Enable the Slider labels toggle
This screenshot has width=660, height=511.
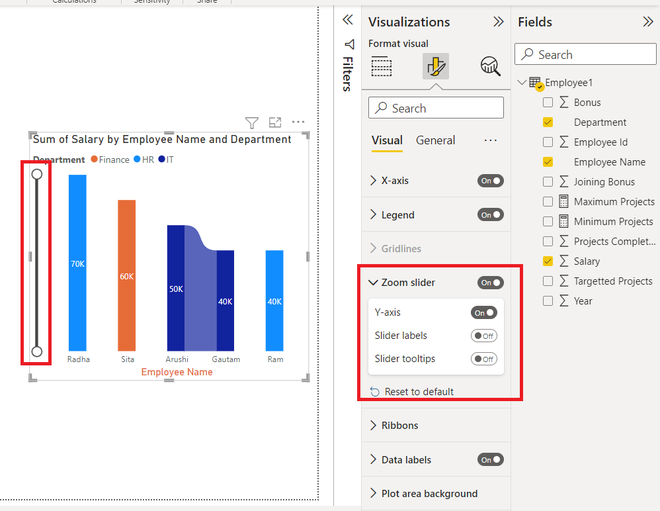pos(484,336)
